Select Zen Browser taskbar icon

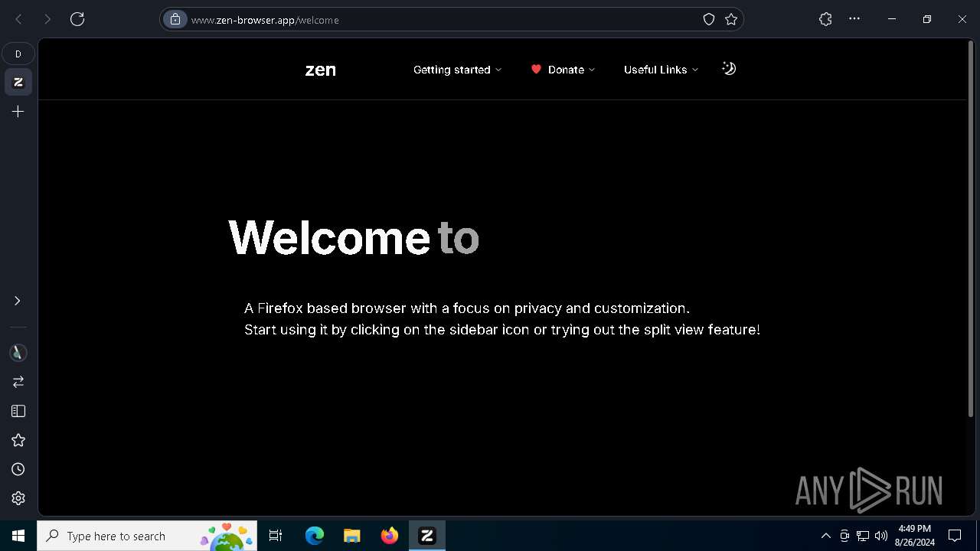(x=427, y=536)
